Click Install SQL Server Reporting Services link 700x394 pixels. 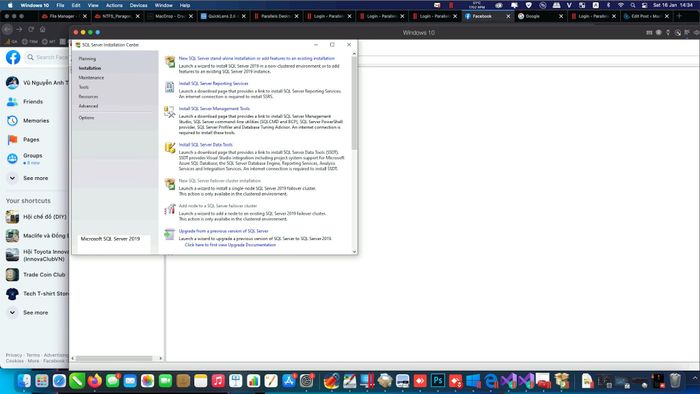(x=213, y=83)
